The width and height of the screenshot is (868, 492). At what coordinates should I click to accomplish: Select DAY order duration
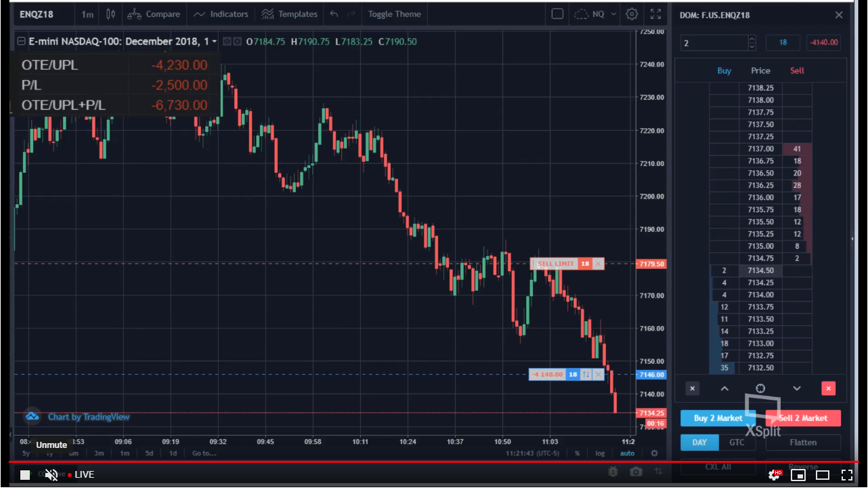click(x=699, y=443)
